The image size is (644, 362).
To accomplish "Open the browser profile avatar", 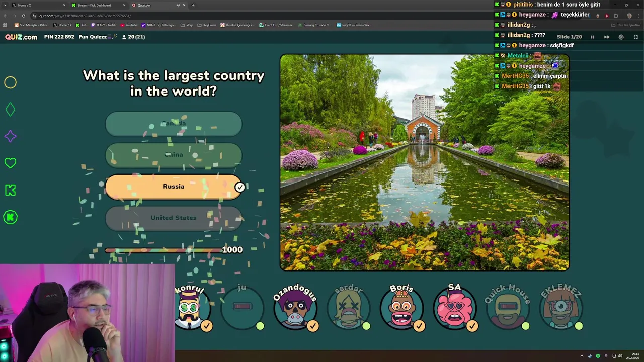I will tap(629, 16).
